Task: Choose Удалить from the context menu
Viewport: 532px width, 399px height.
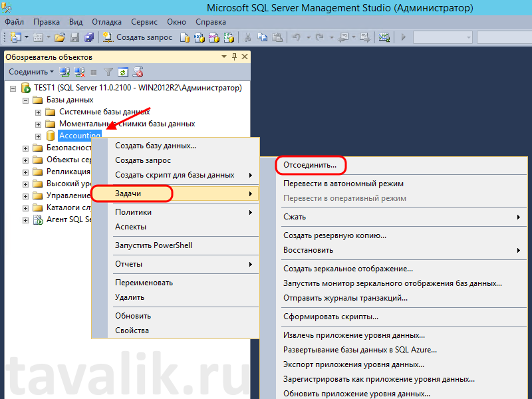Action: tap(176, 297)
